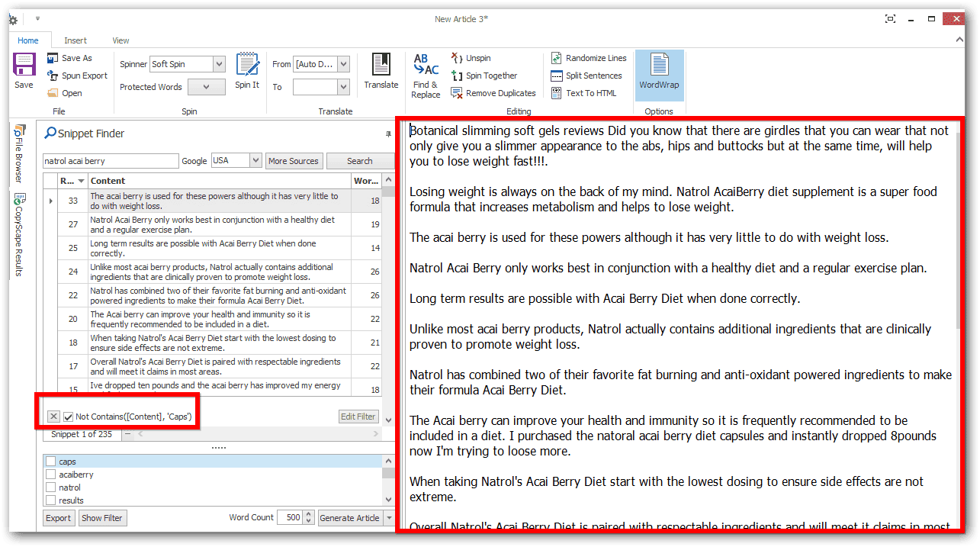
Task: Open the From language dropdown
Action: click(x=343, y=64)
